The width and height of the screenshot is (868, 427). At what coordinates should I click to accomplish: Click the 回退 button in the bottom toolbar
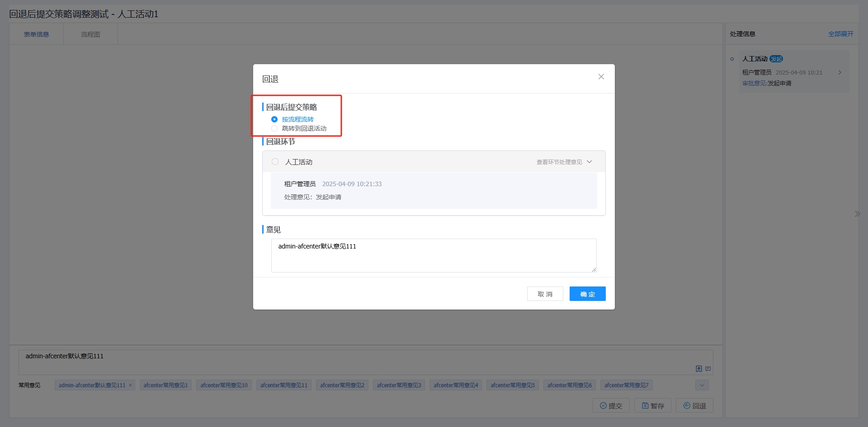[x=694, y=406]
